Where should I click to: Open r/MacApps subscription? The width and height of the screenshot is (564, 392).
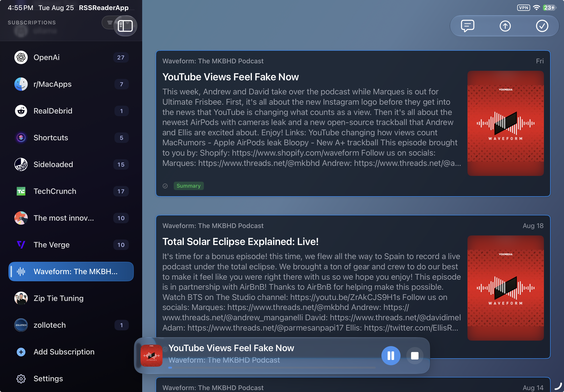pyautogui.click(x=71, y=84)
